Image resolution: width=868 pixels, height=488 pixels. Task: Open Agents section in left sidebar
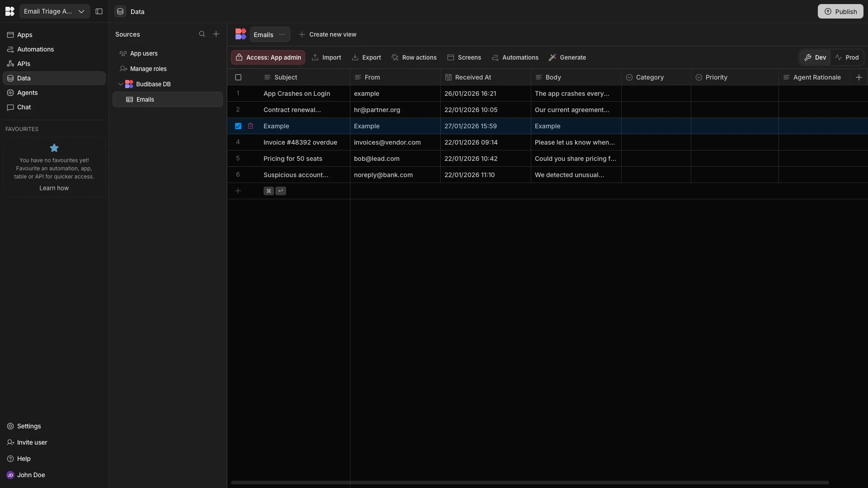[x=27, y=93]
